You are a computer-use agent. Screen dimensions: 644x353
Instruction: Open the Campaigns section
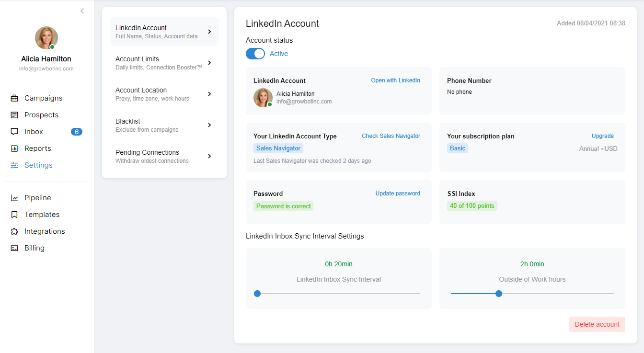pyautogui.click(x=43, y=98)
